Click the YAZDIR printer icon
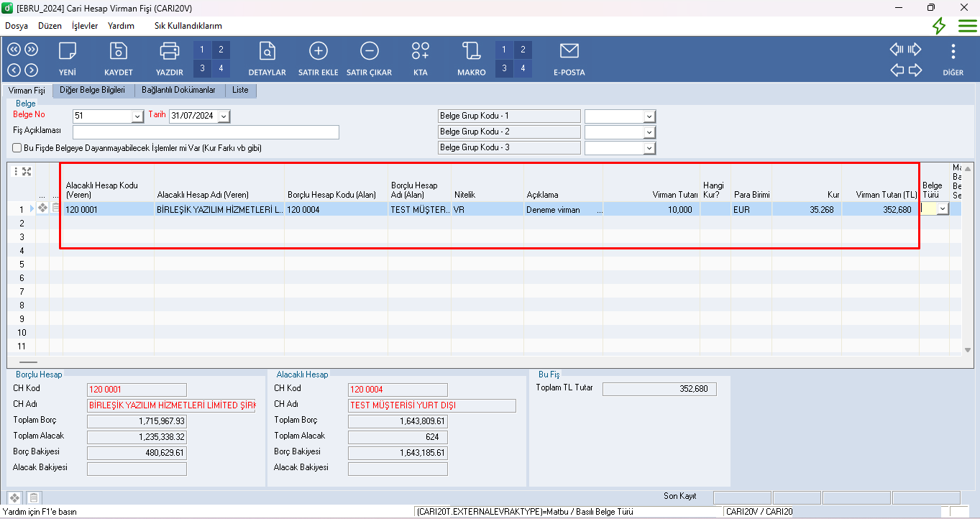This screenshot has width=980, height=519. click(x=170, y=51)
